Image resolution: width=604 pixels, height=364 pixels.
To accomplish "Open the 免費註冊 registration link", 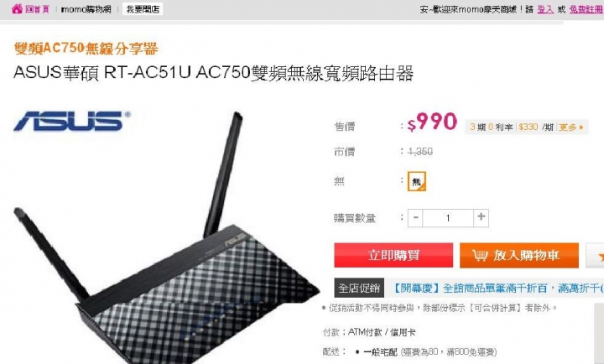I will coord(586,9).
